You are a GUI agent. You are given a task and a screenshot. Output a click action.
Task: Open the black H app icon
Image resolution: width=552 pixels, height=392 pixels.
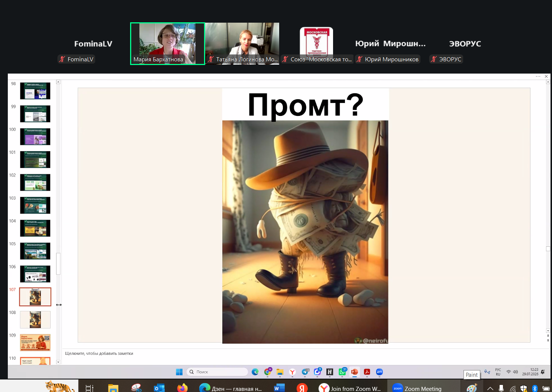tap(330, 372)
